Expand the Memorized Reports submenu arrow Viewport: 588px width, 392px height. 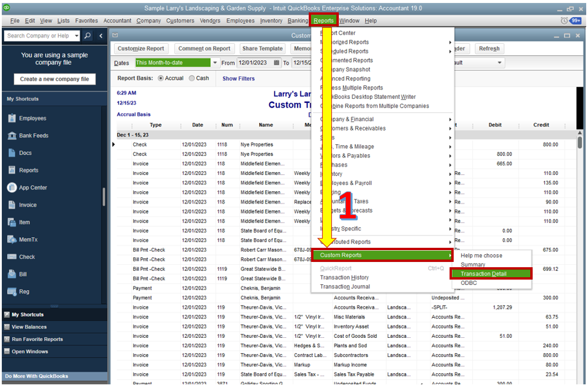[x=450, y=42]
